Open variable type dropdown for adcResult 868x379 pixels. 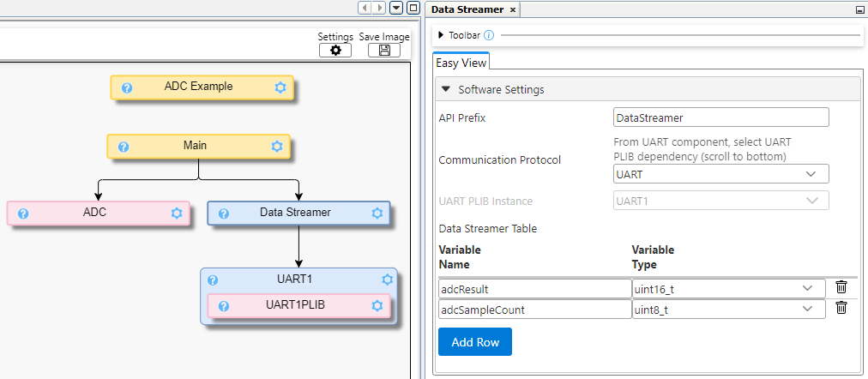point(728,288)
